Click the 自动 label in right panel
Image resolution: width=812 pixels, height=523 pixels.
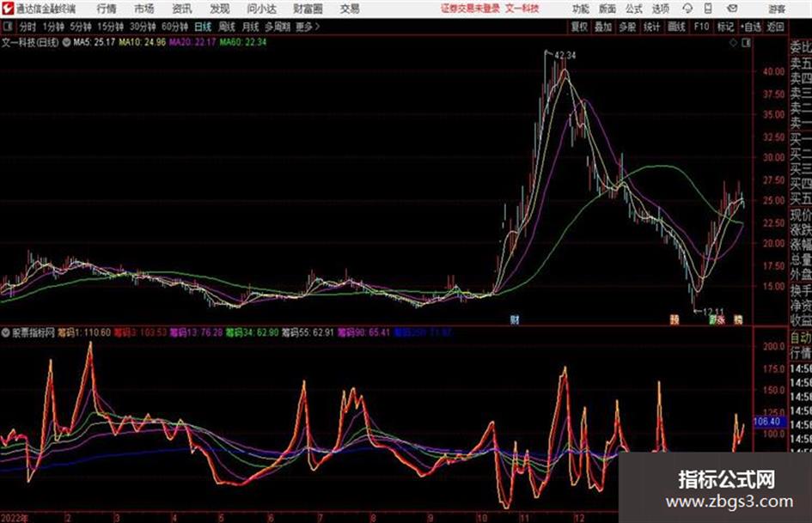[801, 338]
